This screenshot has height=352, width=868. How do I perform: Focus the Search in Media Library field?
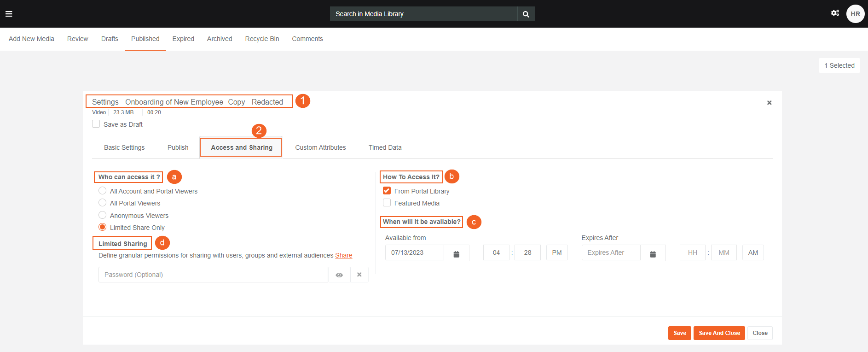point(424,14)
